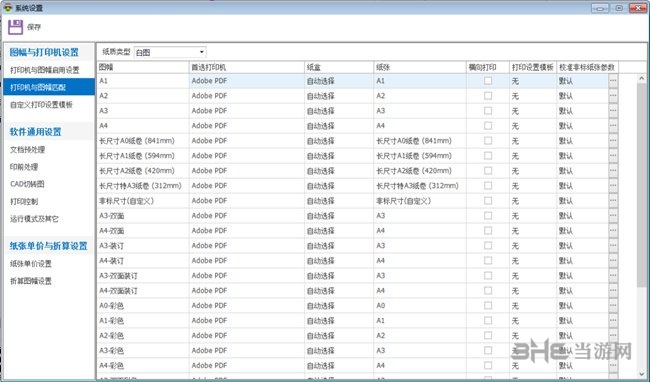Open 文档预处理 settings page
The image size is (650, 382).
[x=27, y=150]
